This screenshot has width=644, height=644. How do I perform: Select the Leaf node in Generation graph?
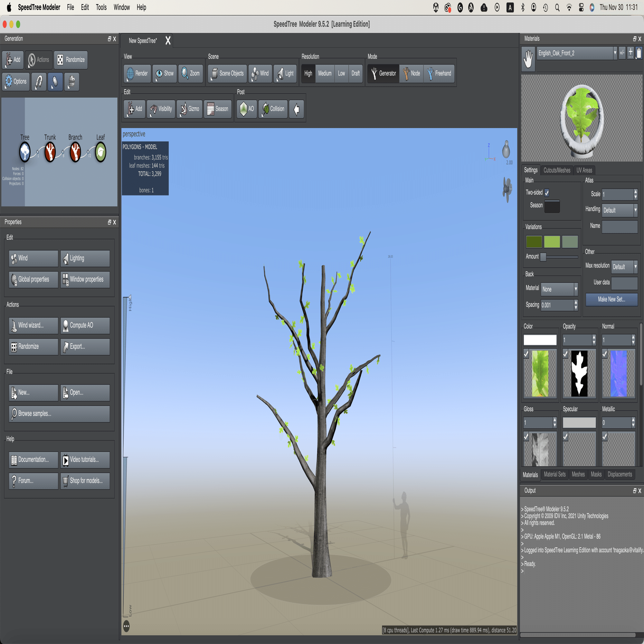click(x=100, y=152)
